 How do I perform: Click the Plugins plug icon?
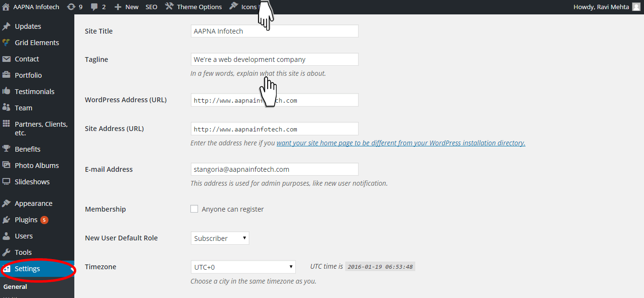click(x=6, y=220)
